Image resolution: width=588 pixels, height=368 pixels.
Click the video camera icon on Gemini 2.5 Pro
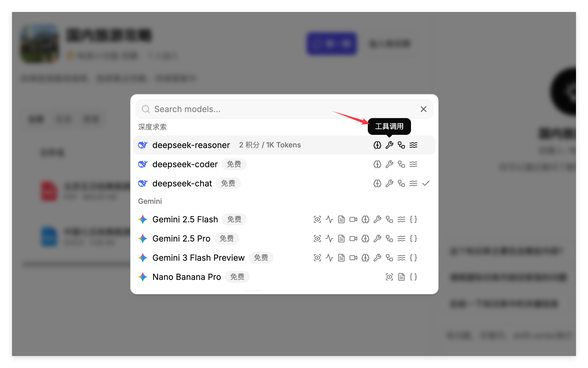[353, 239]
